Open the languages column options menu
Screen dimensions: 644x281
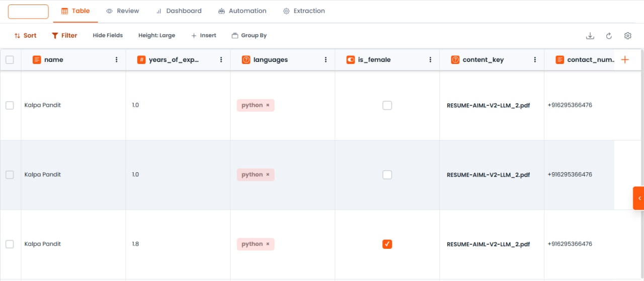pyautogui.click(x=326, y=60)
